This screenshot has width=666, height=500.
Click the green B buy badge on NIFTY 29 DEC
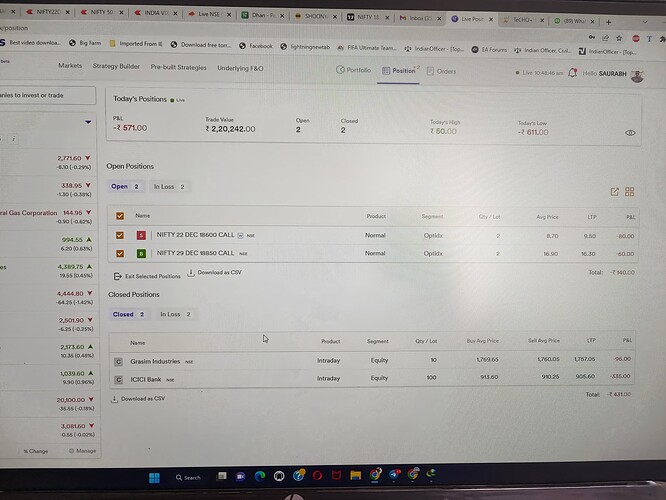141,254
